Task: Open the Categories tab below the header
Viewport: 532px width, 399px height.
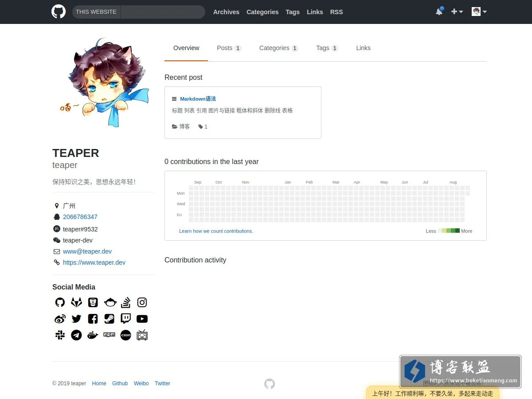Action: coord(278,48)
